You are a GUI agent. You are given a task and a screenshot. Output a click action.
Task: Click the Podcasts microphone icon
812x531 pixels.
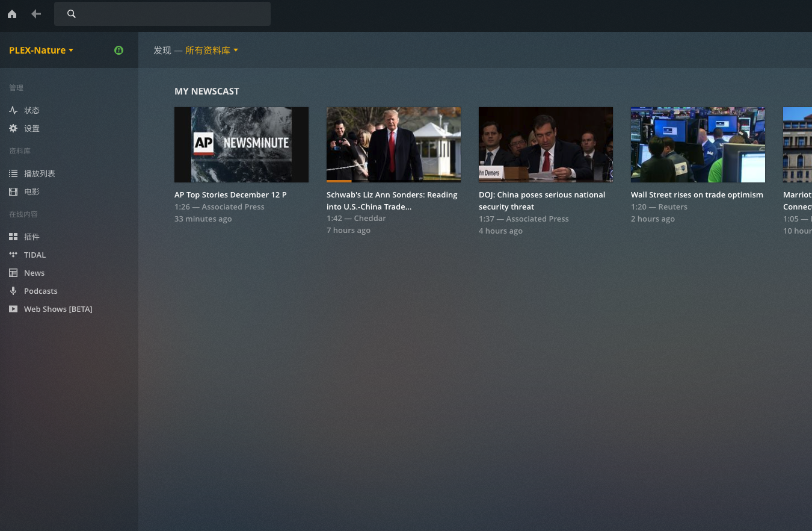coord(13,291)
